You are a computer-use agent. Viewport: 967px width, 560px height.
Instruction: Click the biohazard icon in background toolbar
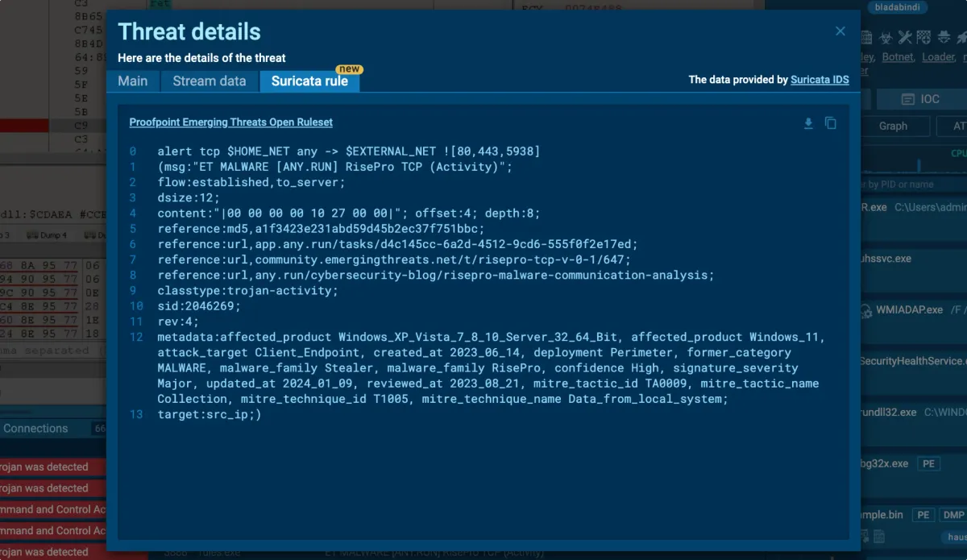click(886, 37)
